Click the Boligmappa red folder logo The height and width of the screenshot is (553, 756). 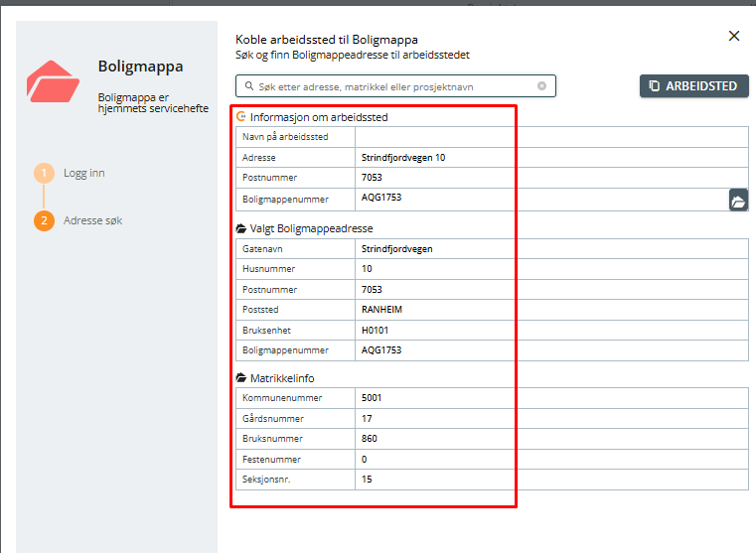click(x=53, y=81)
